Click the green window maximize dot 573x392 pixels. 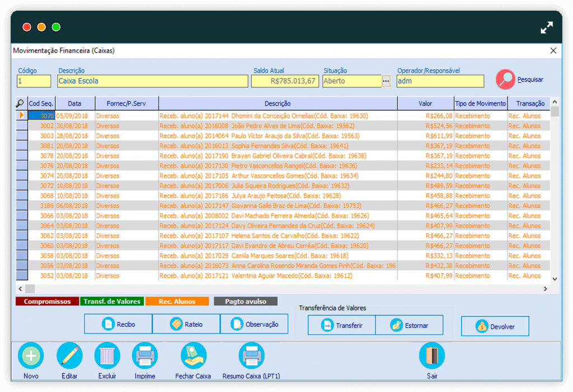[56, 27]
